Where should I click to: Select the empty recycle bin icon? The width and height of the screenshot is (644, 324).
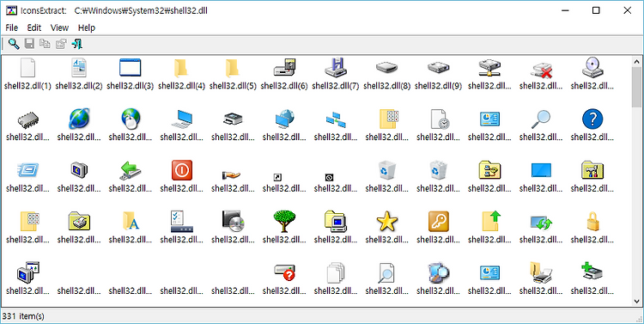point(387,170)
